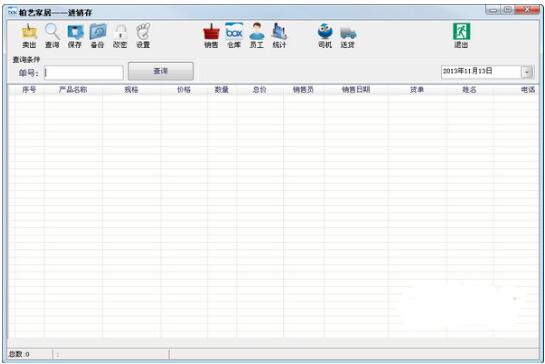
Task: Open the 备份 (backup) folder icon
Action: [x=98, y=35]
